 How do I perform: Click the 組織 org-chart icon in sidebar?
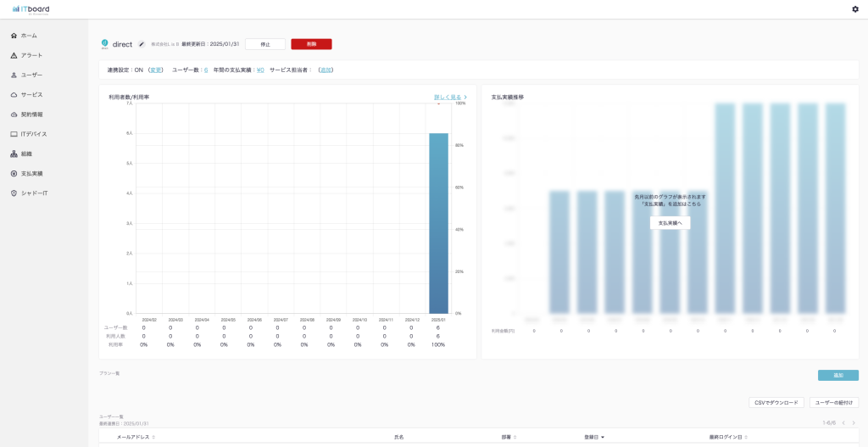(14, 154)
